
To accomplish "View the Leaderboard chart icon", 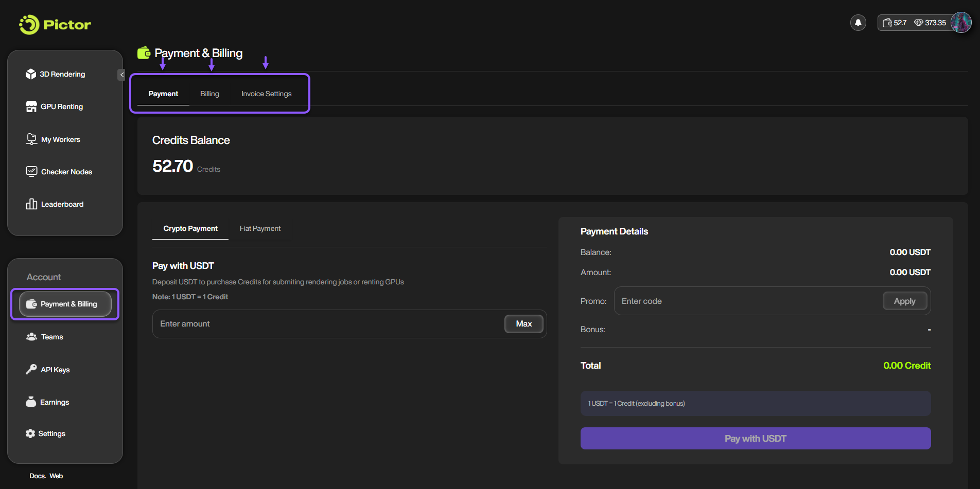I will pyautogui.click(x=31, y=204).
